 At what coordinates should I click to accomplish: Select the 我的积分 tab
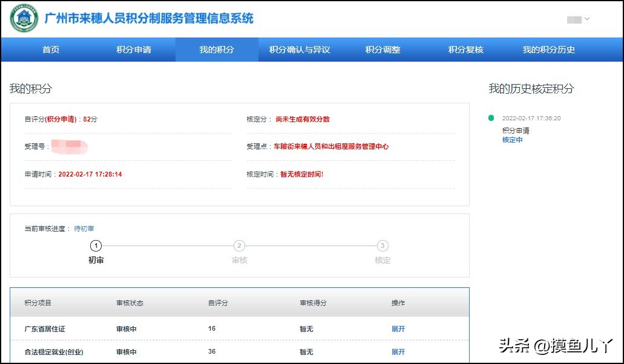[x=217, y=50]
